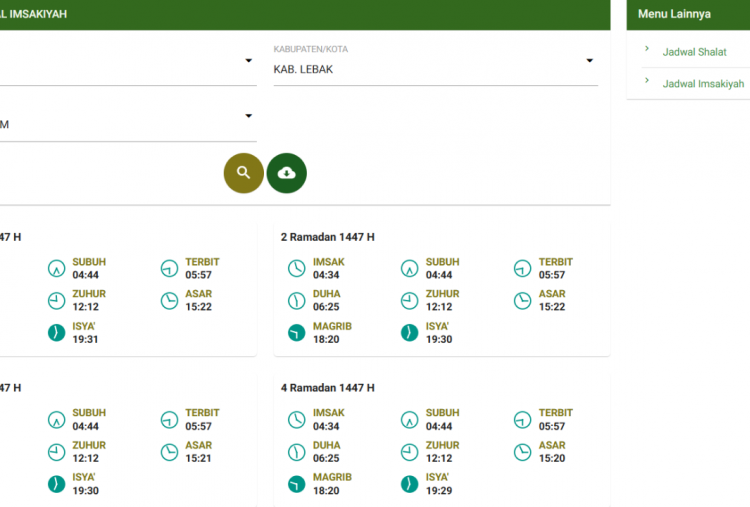Click the Terbit clock icon for 2 Ramadan
Screen dimensions: 750x507
(x=522, y=268)
